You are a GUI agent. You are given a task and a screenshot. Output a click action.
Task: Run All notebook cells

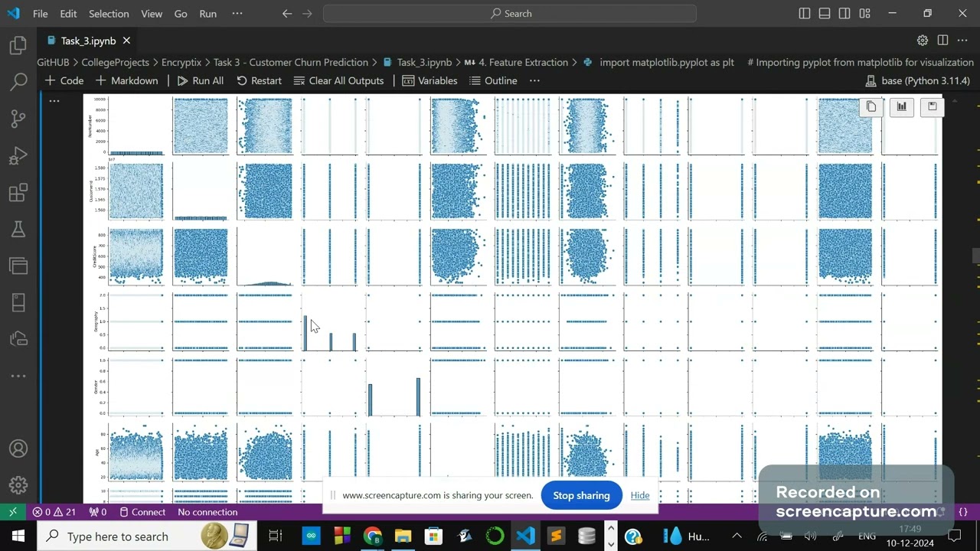pos(200,80)
